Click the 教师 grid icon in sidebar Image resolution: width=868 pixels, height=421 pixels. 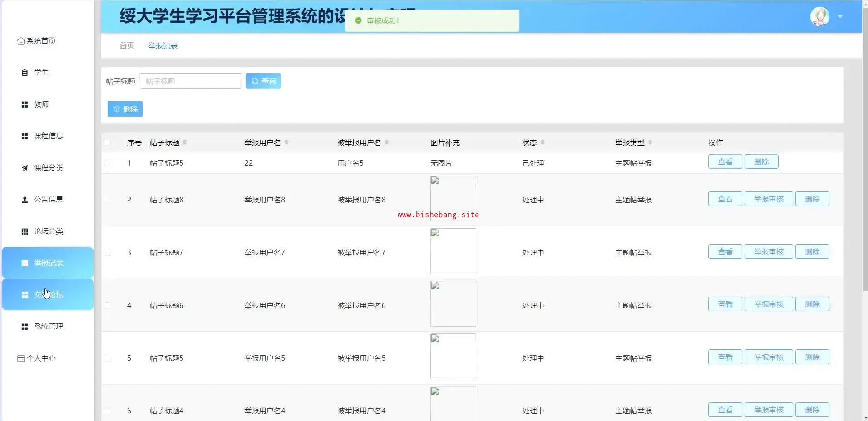click(x=25, y=105)
